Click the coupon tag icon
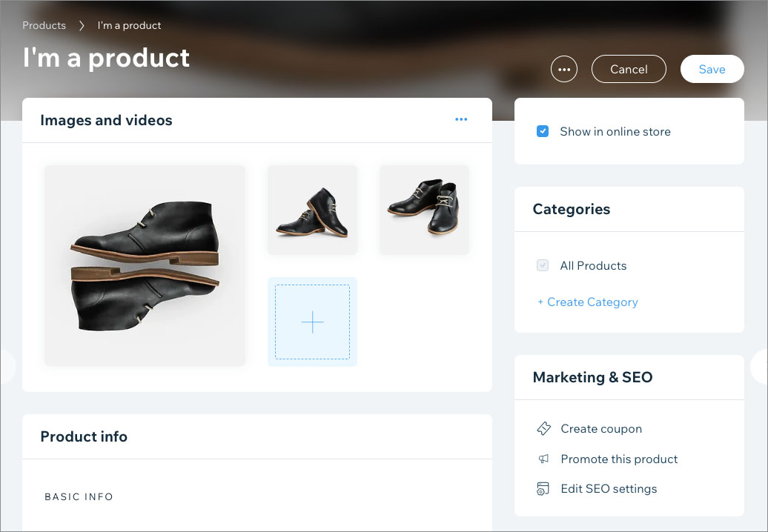Screen dimensions: 768x532 click(543, 428)
